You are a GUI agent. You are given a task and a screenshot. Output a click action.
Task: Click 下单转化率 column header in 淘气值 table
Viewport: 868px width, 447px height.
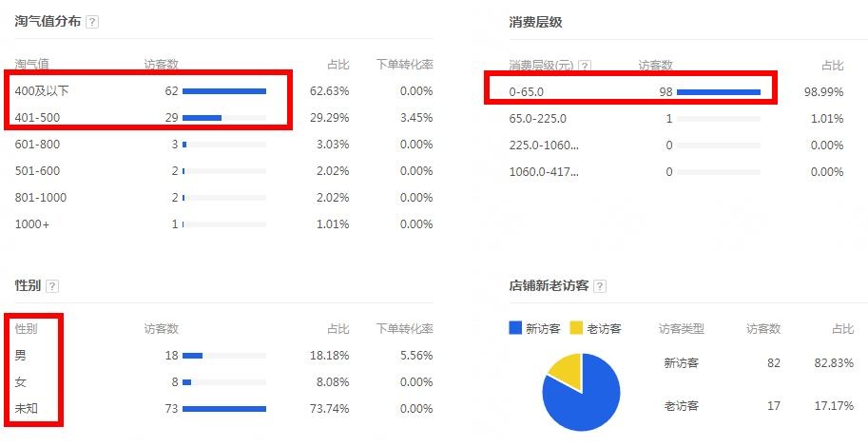405,65
